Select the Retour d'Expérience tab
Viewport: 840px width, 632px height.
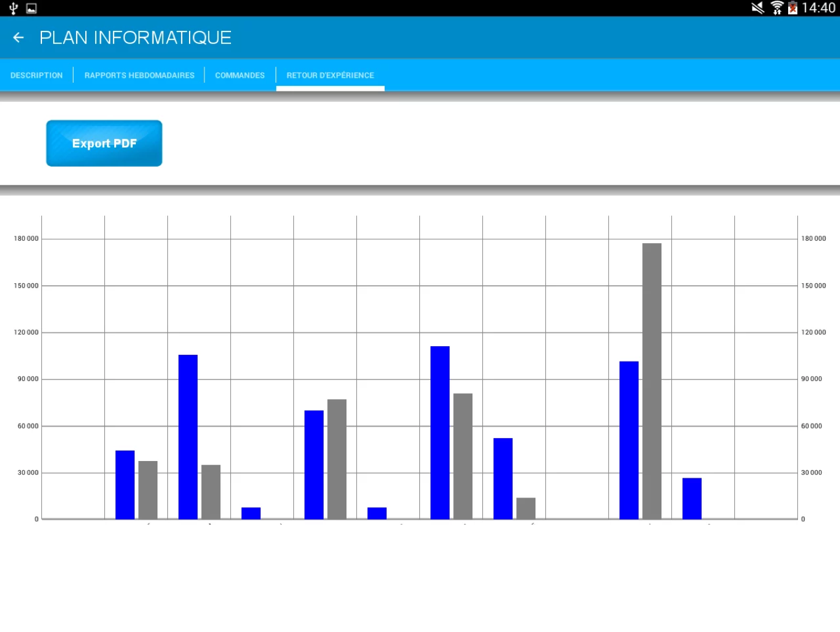330,75
